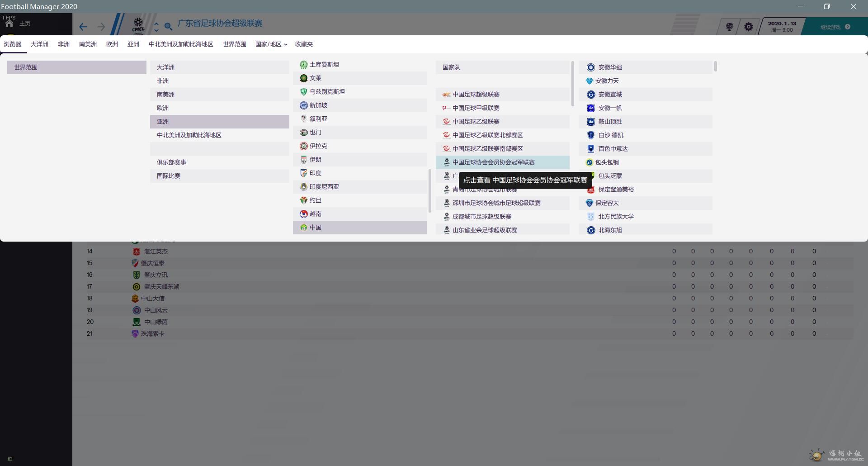Open 肇庆恒泰 in the league table
This screenshot has height=466, width=868.
pos(152,263)
